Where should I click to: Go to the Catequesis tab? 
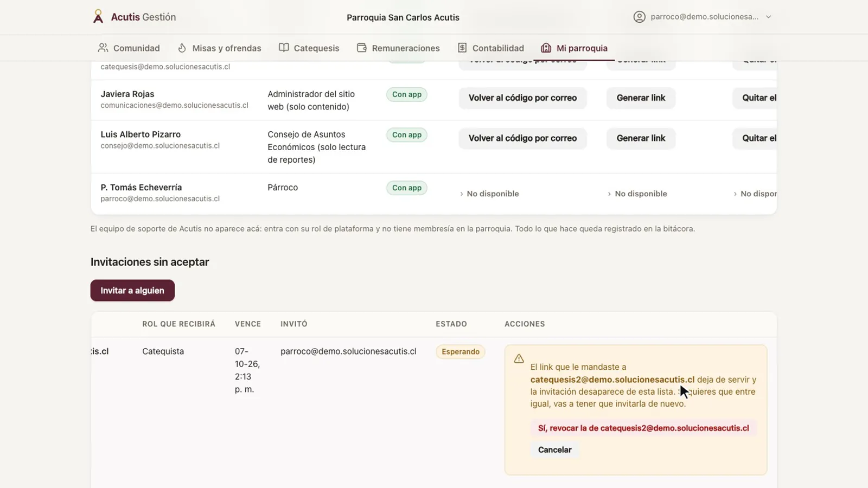tap(309, 48)
